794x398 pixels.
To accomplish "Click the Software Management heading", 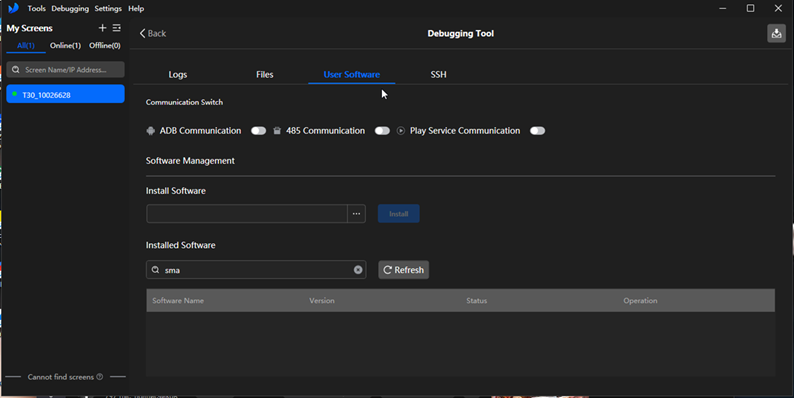I will [x=190, y=161].
